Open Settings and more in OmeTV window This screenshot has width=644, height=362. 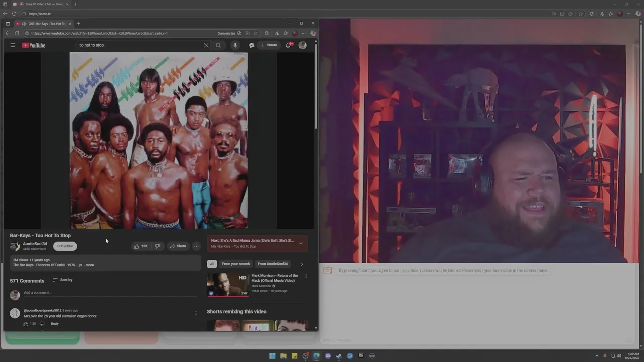pos(628,14)
